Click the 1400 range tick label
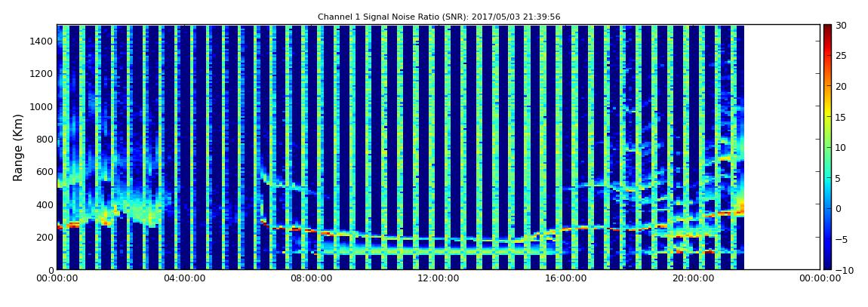 (x=42, y=41)
